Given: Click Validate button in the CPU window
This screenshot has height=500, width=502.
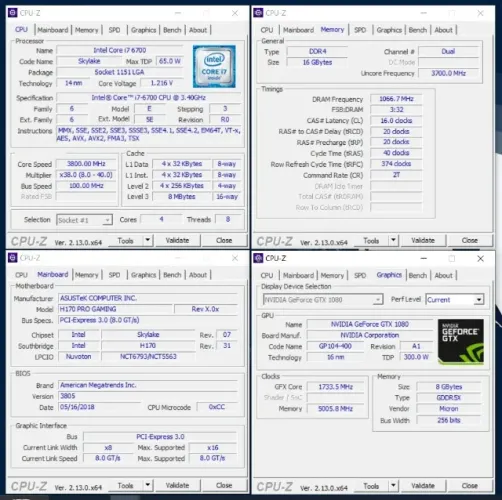Looking at the screenshot, I should [177, 240].
